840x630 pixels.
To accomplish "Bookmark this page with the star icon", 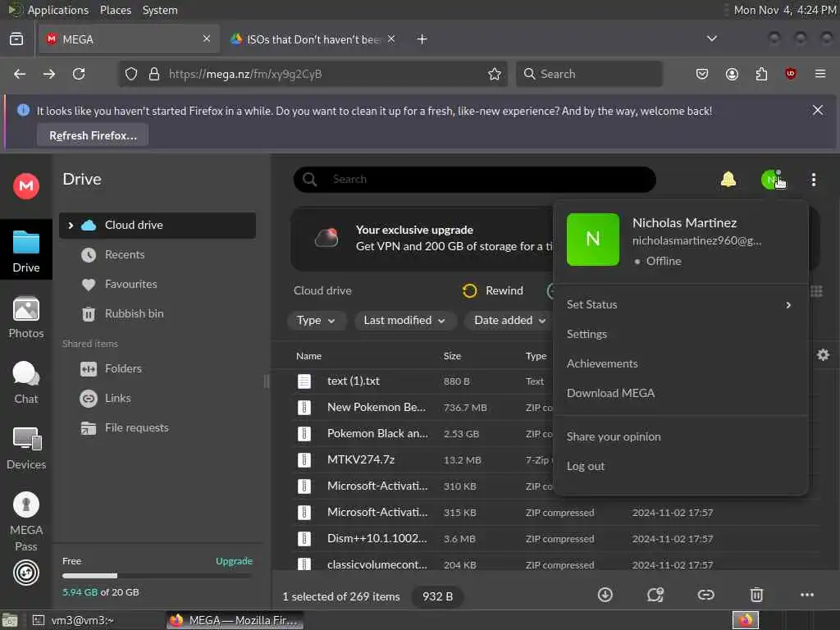I will point(495,74).
